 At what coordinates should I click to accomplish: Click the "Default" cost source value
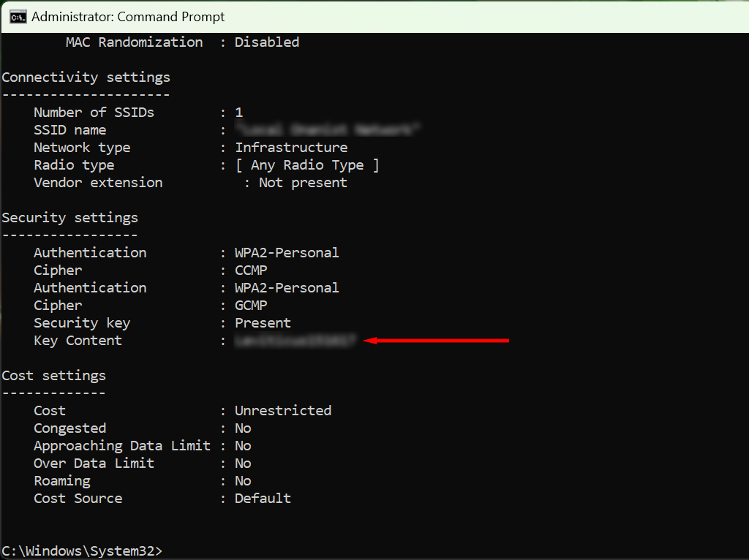coord(263,499)
